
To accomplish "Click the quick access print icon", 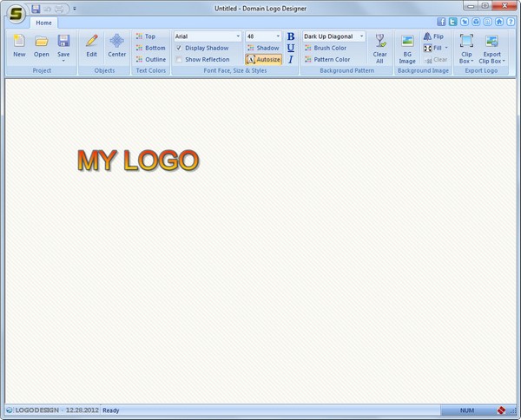I will [59, 9].
